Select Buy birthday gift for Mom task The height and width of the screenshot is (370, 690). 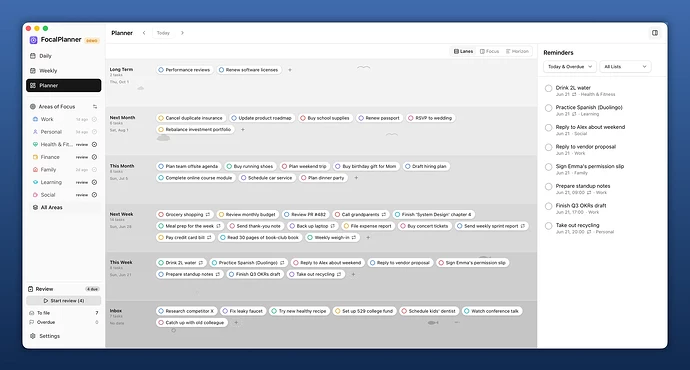click(366, 166)
